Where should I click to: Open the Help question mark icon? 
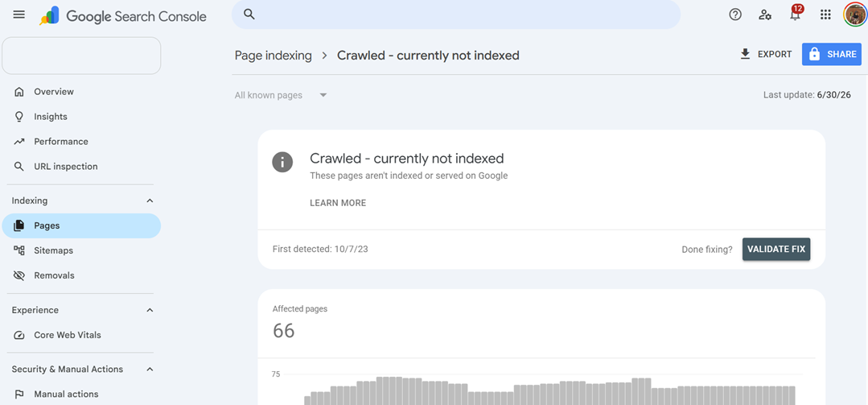point(735,15)
